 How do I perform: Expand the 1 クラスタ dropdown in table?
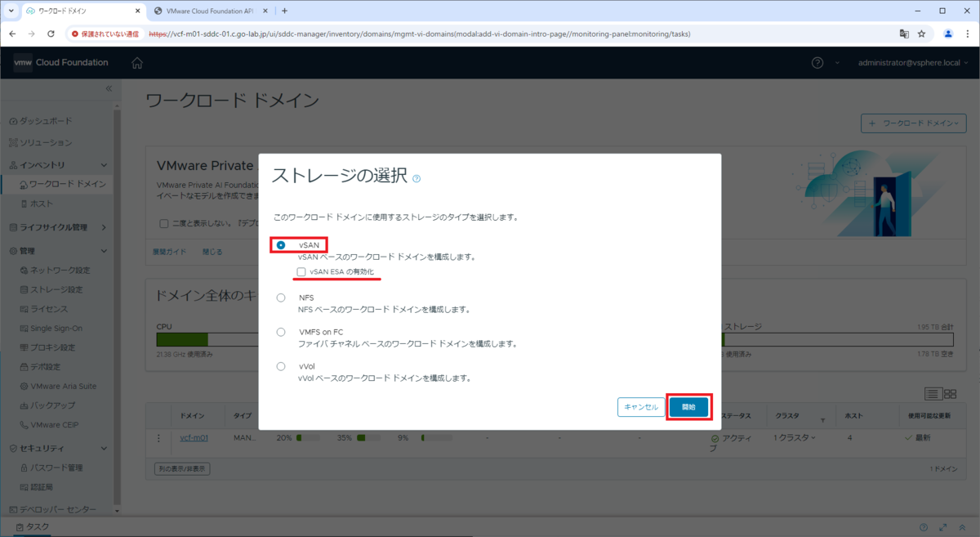tap(795, 438)
